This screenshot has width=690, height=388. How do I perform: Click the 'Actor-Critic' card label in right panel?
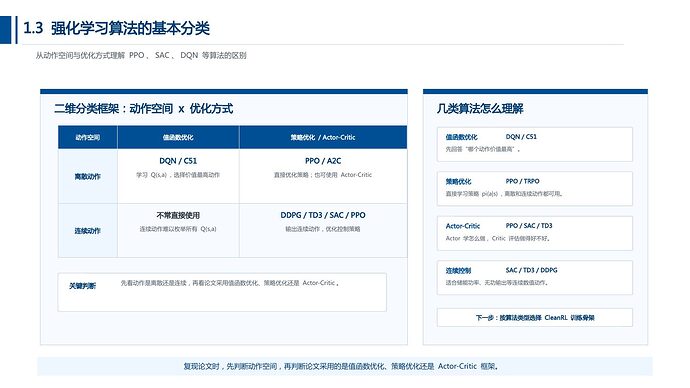pos(462,226)
